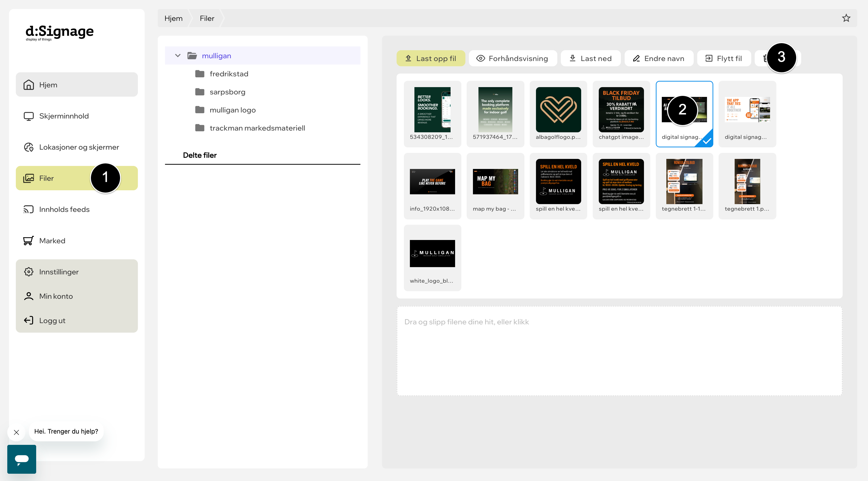This screenshot has height=481, width=868.
Task: Click the open-folder icon next to mulligan
Action: [x=192, y=55]
